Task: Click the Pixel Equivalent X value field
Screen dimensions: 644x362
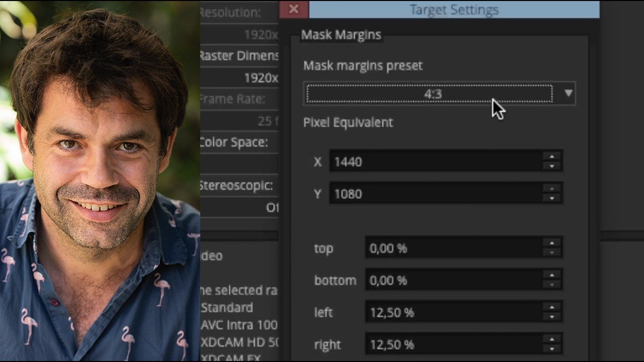Action: [436, 161]
